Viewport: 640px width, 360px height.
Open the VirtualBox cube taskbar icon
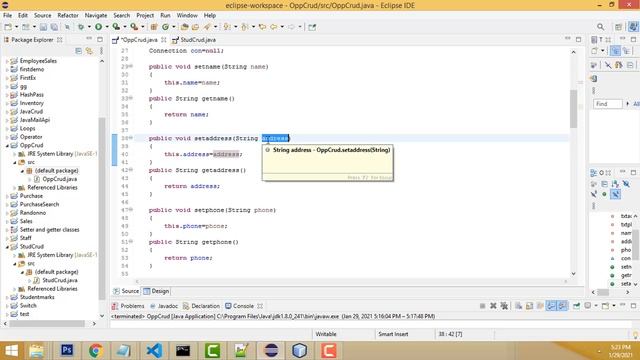(x=300, y=350)
